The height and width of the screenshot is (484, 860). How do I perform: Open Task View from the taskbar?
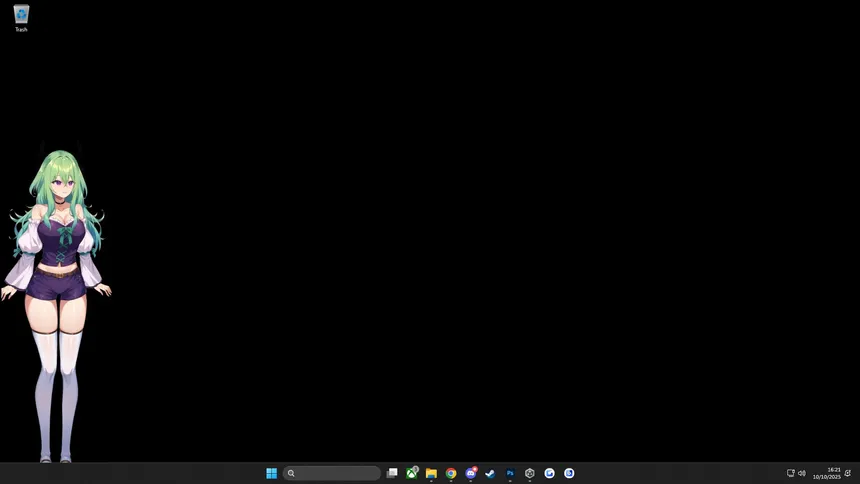[392, 473]
